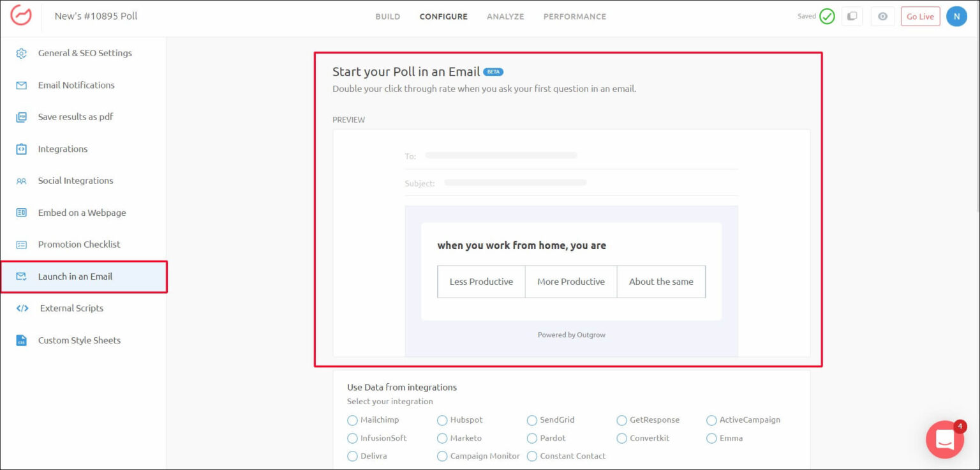Click the preview eye icon
The height and width of the screenshot is (470, 980).
pyautogui.click(x=882, y=17)
